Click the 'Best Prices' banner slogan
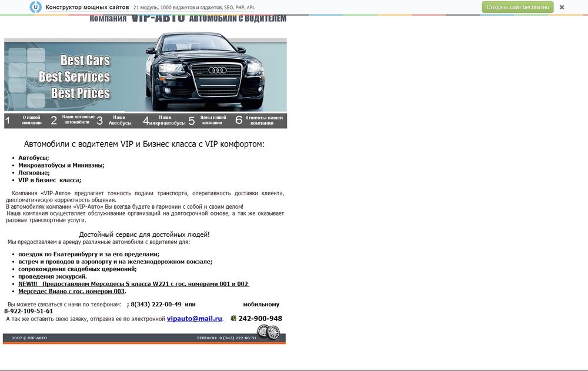 coord(81,93)
